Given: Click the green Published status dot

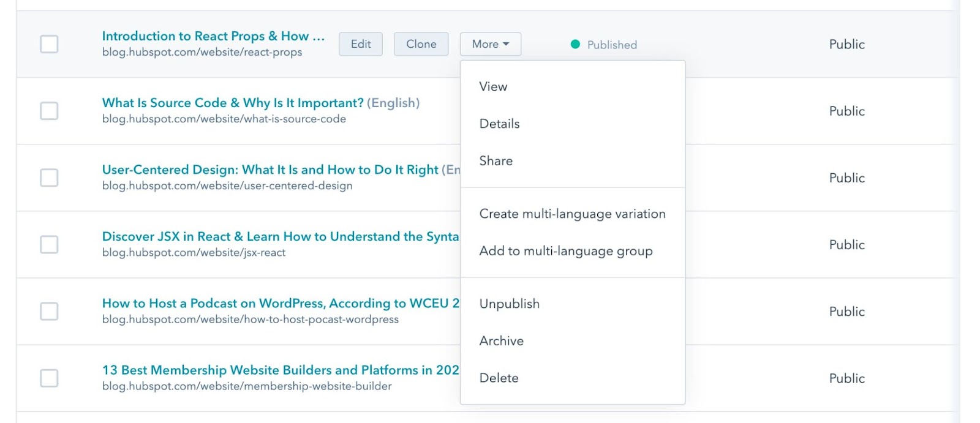Looking at the screenshot, I should tap(575, 44).
